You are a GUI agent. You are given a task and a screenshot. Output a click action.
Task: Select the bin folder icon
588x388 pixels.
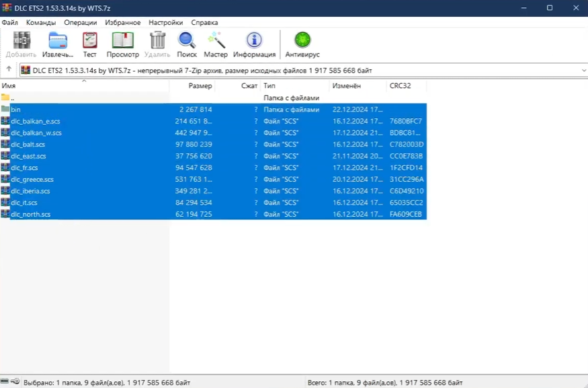tap(5, 109)
